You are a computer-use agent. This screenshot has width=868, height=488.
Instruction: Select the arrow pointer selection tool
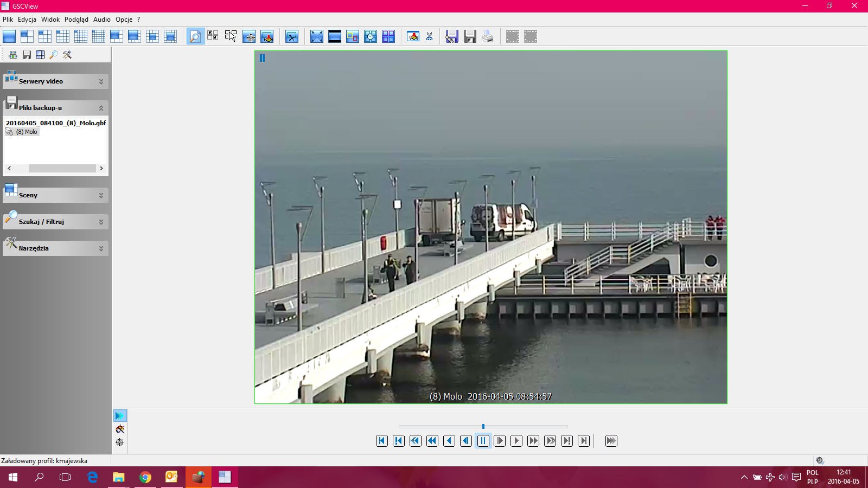[x=231, y=36]
